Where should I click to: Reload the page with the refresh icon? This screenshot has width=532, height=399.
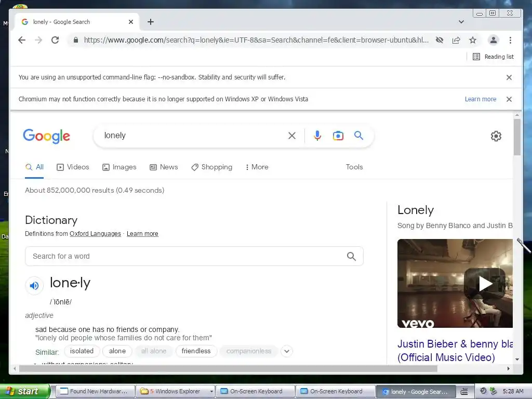(x=55, y=40)
